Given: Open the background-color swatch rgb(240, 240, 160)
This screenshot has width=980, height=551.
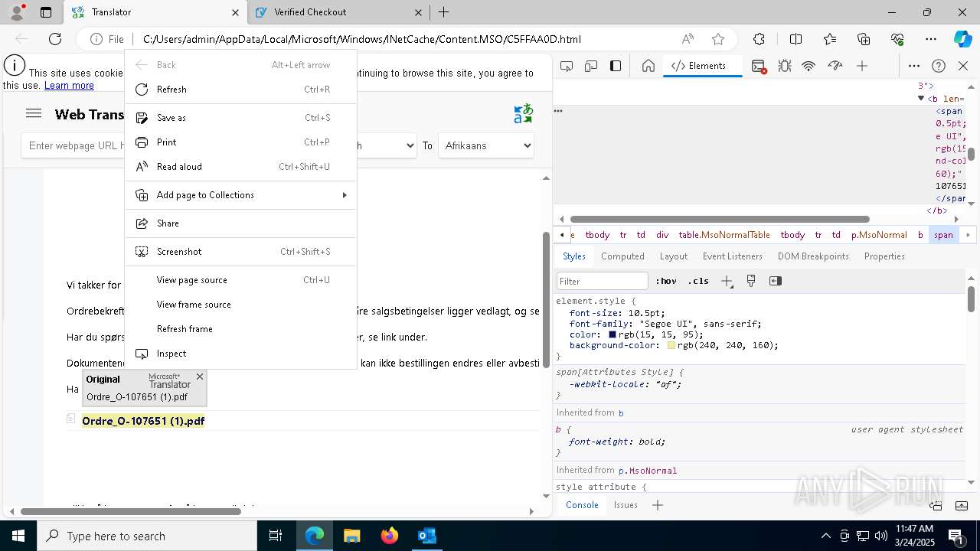Looking at the screenshot, I should click(671, 345).
